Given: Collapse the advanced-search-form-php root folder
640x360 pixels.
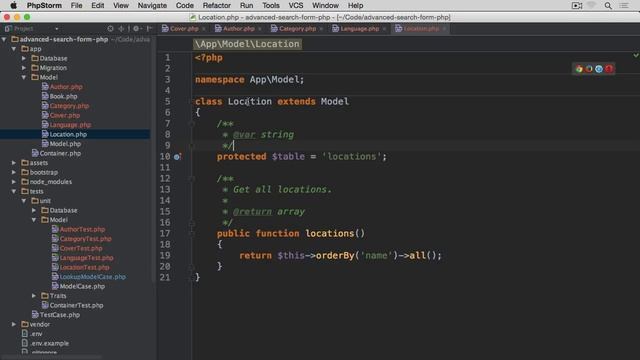Looking at the screenshot, I should pyautogui.click(x=4, y=40).
